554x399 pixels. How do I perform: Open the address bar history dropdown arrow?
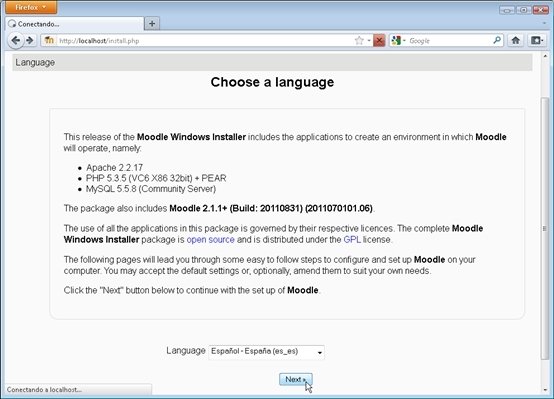pos(369,41)
